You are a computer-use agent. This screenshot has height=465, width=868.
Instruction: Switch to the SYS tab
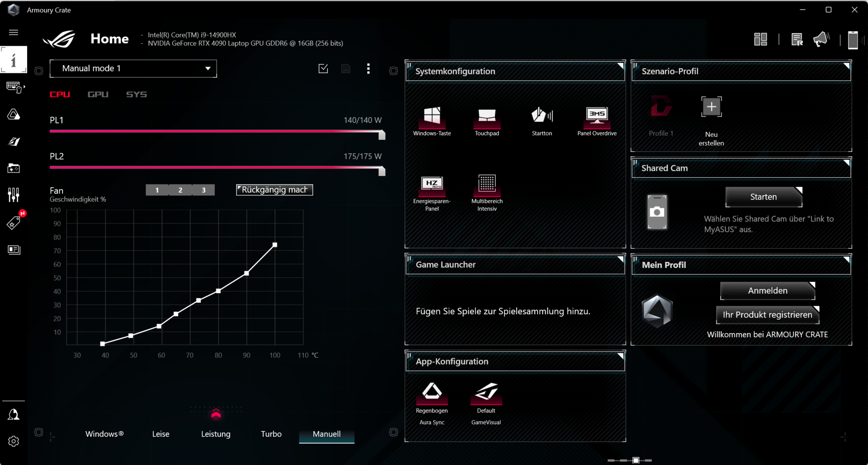click(137, 95)
